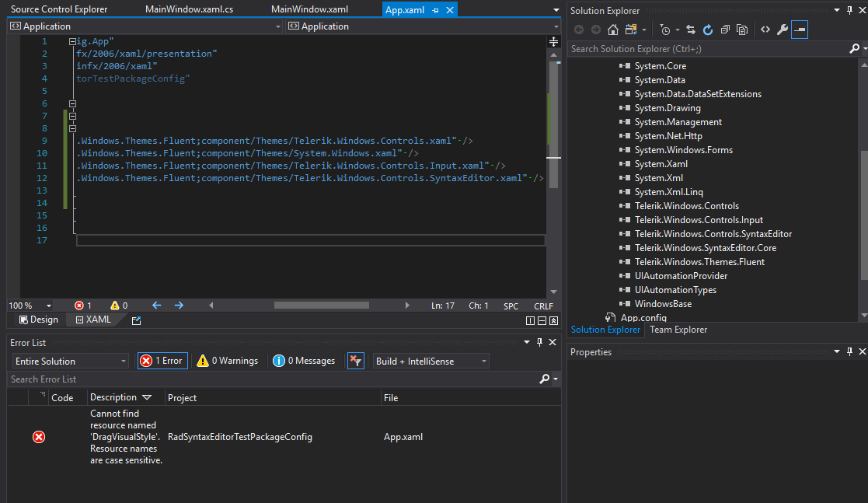868x503 pixels.
Task: Open the Build + IntelliSense dropdown
Action: coord(431,361)
